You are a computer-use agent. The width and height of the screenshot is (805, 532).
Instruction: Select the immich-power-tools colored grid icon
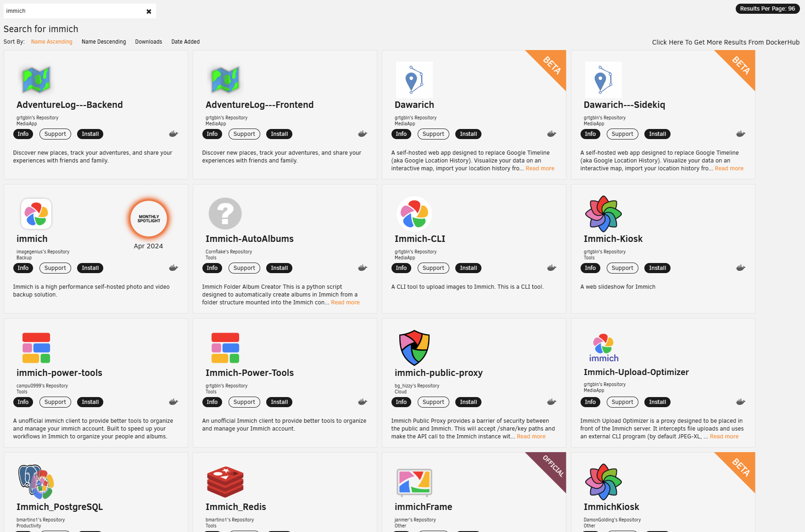click(36, 347)
